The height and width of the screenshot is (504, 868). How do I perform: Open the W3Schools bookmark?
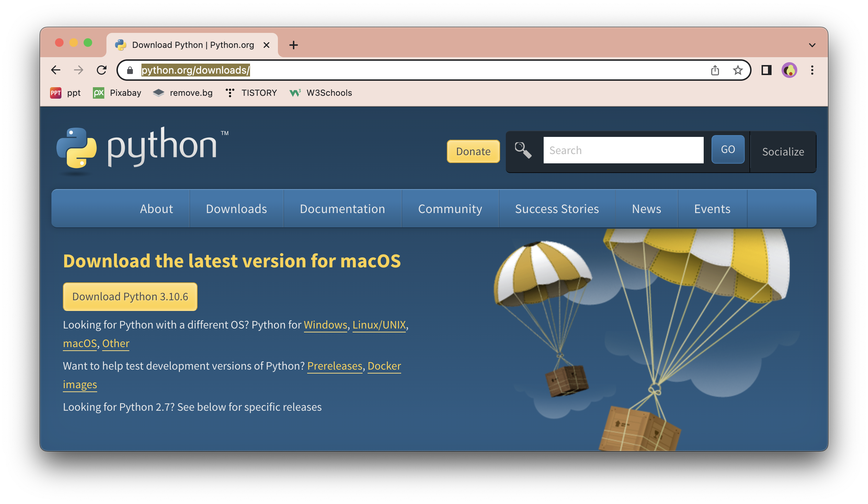[320, 93]
